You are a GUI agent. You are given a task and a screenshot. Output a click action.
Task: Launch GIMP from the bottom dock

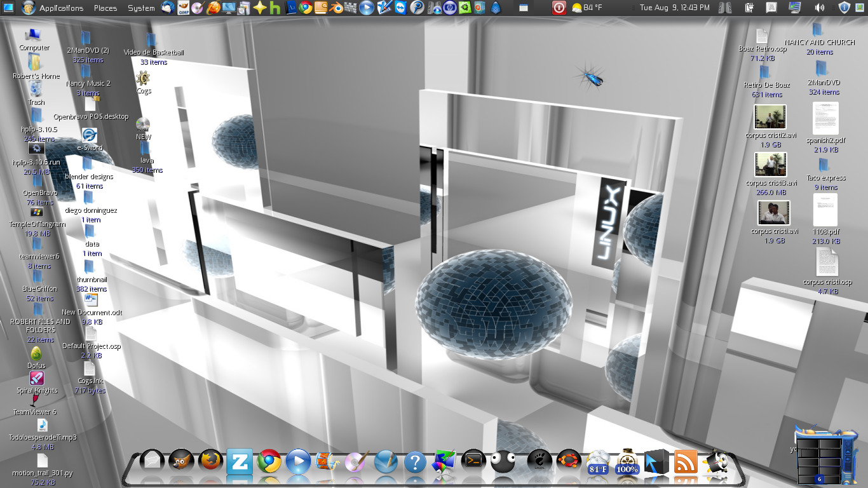point(181,461)
